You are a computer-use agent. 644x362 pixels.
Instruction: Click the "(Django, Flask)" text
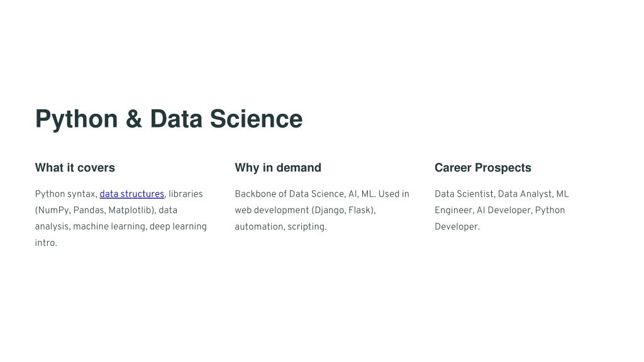343,210
